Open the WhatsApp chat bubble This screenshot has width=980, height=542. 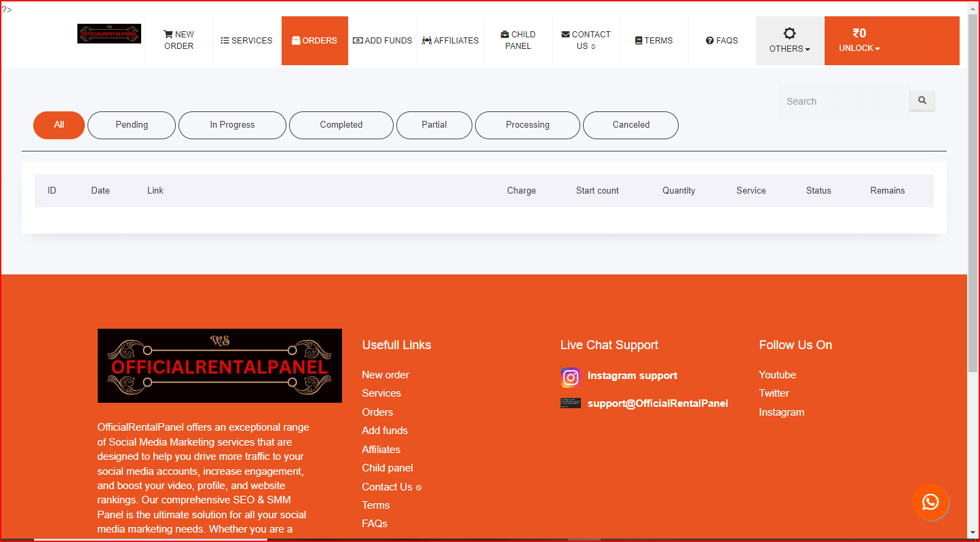pos(930,502)
